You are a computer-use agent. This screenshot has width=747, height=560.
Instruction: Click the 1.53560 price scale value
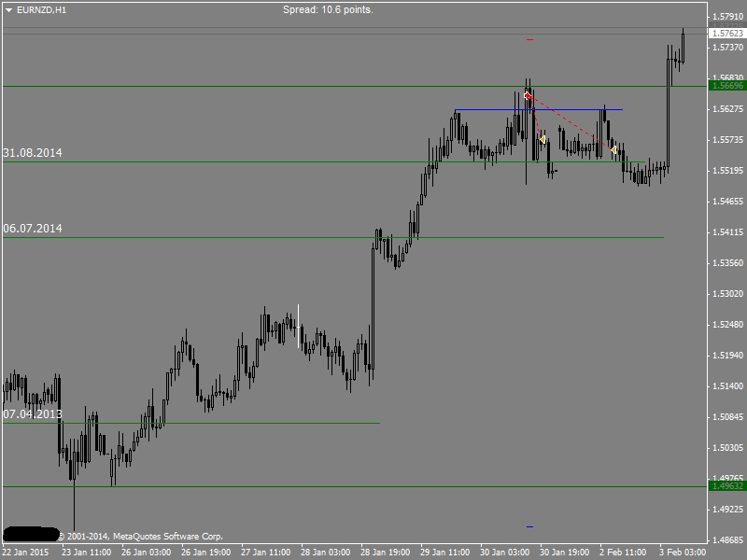[727, 263]
